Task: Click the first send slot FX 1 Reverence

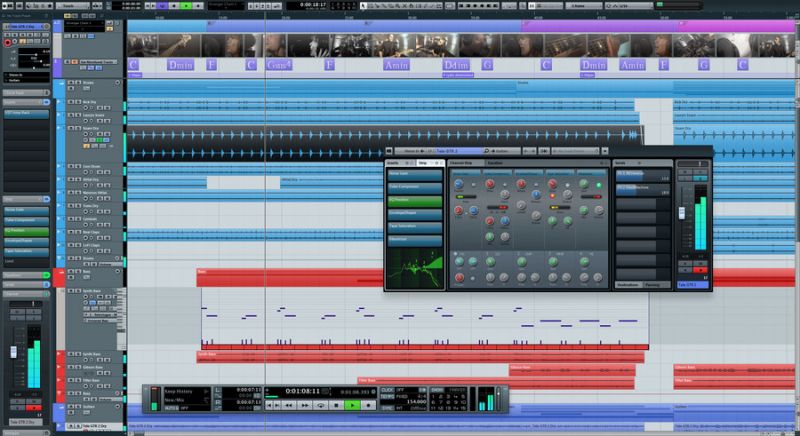Action: click(x=643, y=176)
